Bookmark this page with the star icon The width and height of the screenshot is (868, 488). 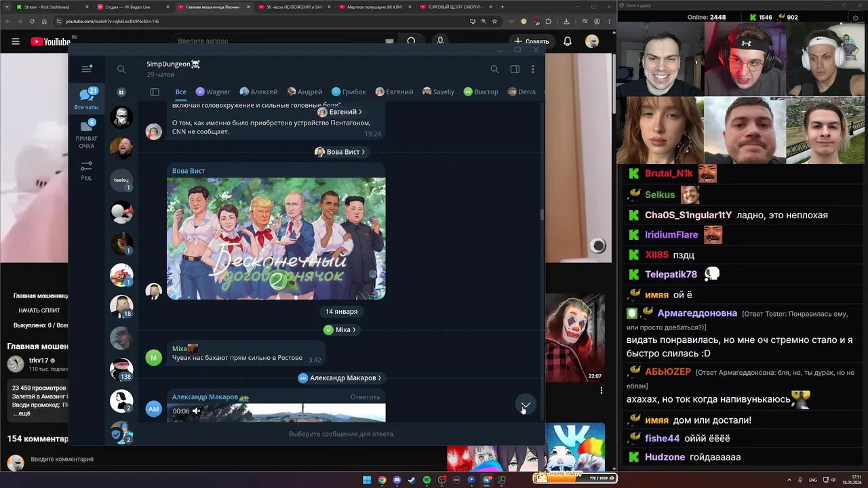tap(495, 21)
